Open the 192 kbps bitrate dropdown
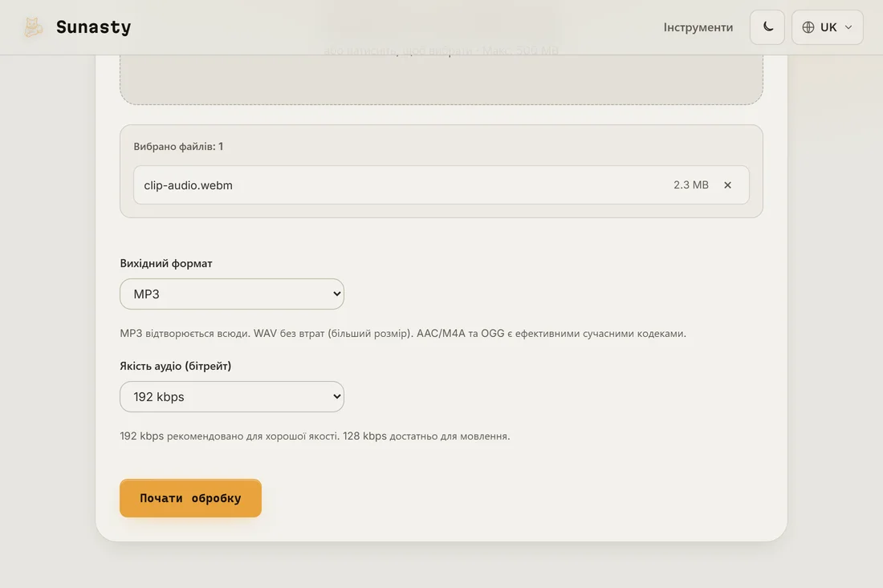The image size is (883, 588). 232,397
